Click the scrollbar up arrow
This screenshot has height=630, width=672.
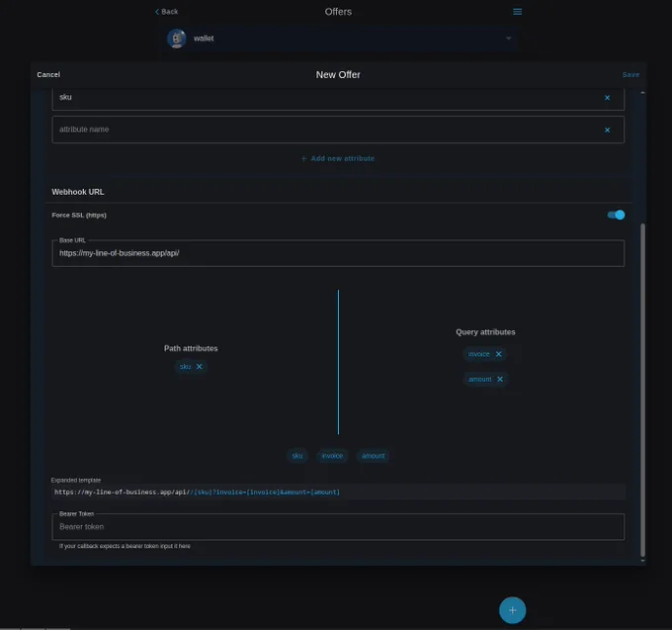(642, 93)
